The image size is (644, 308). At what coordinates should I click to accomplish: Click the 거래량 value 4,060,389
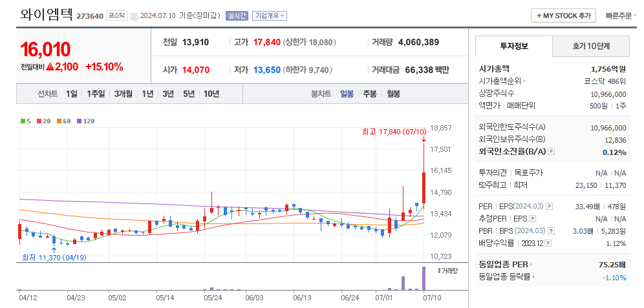[x=418, y=42]
